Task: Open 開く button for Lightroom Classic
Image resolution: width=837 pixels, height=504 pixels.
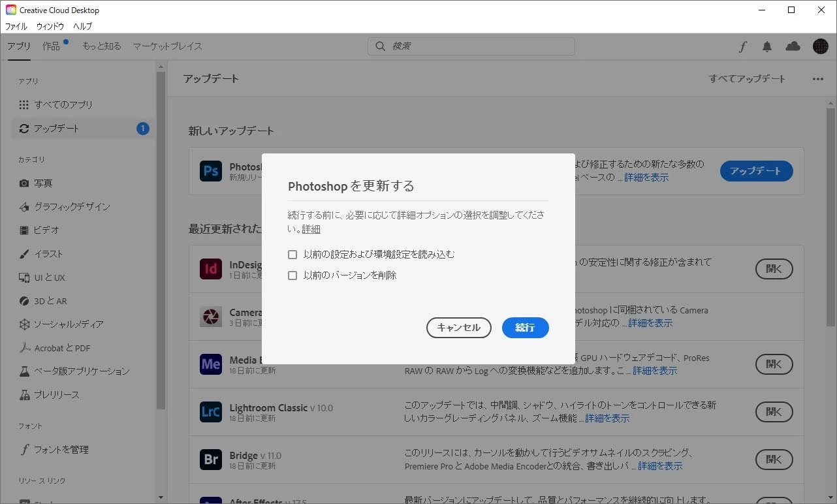Action: point(774,412)
